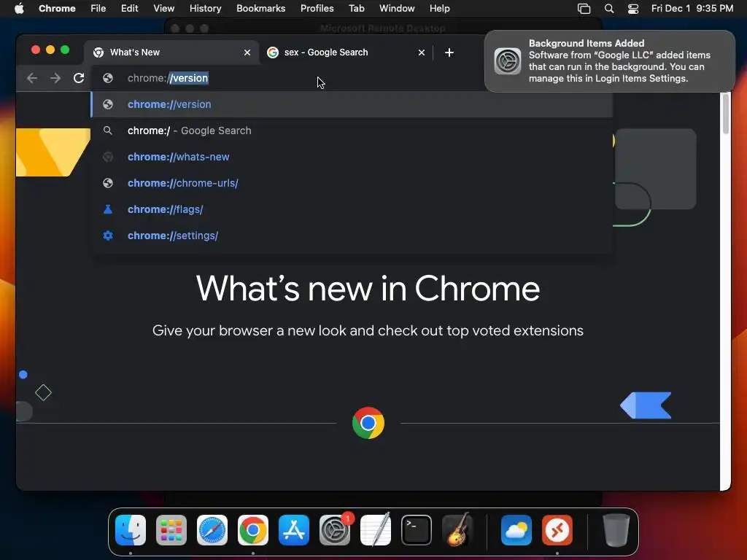Viewport: 747px width, 560px height.
Task: Click the globe icon in the address bar
Action: pyautogui.click(x=108, y=78)
